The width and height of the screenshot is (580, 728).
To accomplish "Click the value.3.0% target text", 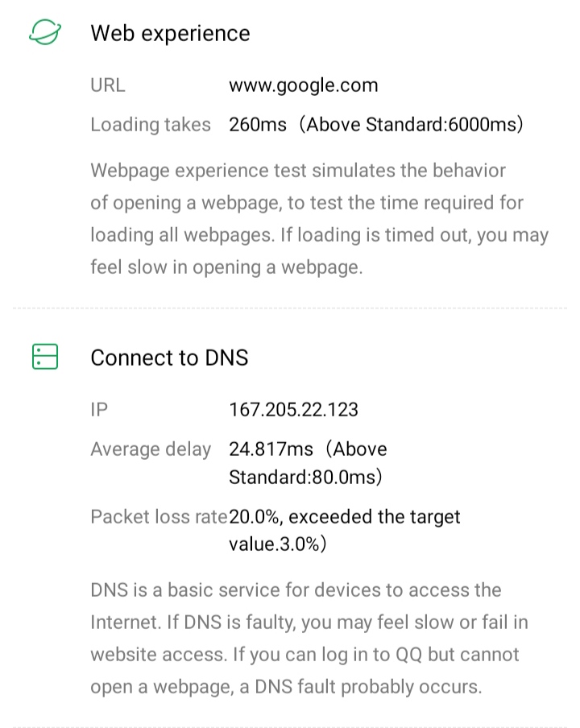I will click(x=277, y=544).
